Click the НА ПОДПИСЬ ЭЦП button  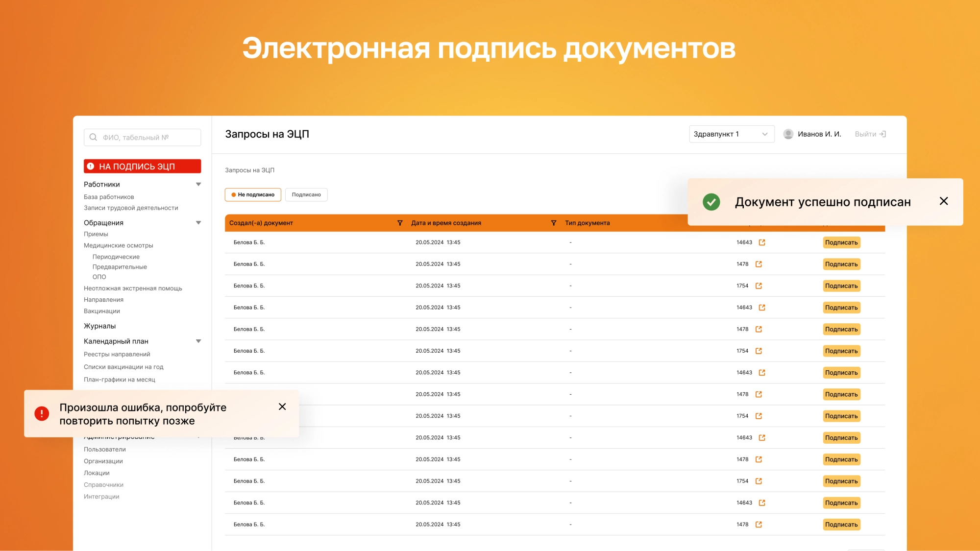click(x=142, y=166)
